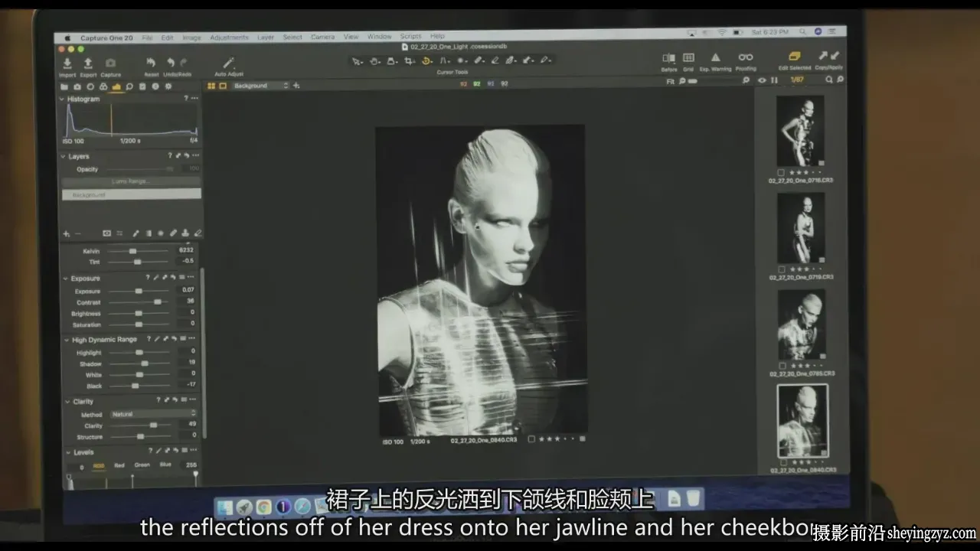Click the Import icon in toolbar

(x=67, y=64)
